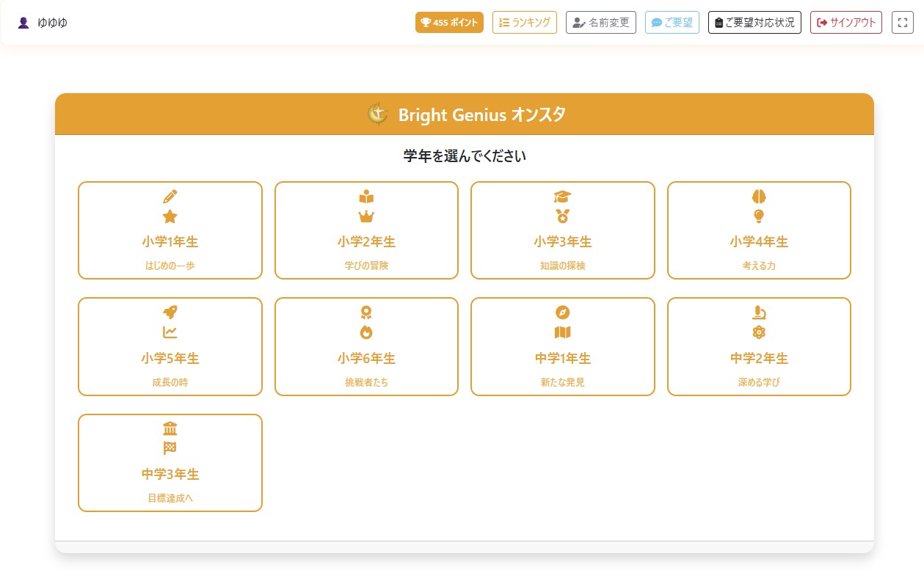Image resolution: width=924 pixels, height=581 pixels.
Task: Click the ゆゆゆ user profile name
Action: tap(52, 23)
